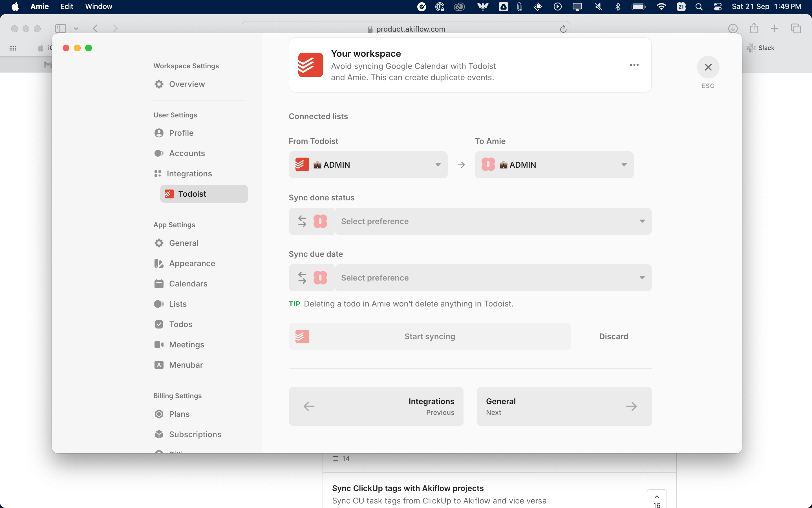Open Sync ClickUp tags with Akiflow projects post
The image size is (812, 508).
408,488
